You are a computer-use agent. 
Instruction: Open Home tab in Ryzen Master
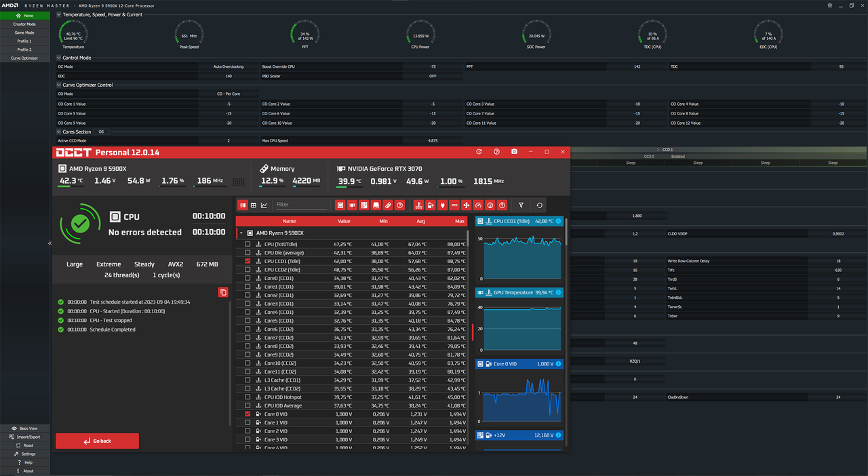click(24, 15)
